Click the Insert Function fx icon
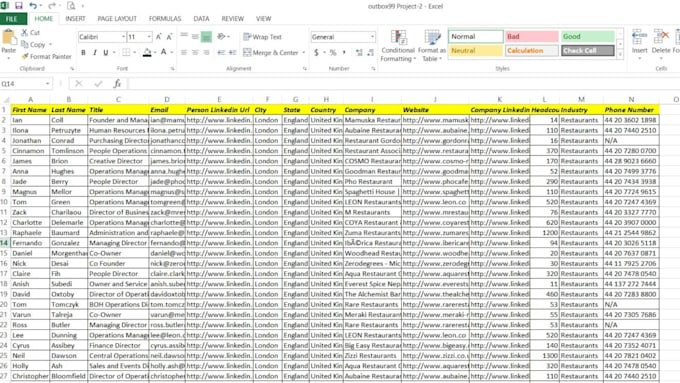This screenshot has height=383, width=680. 117,84
